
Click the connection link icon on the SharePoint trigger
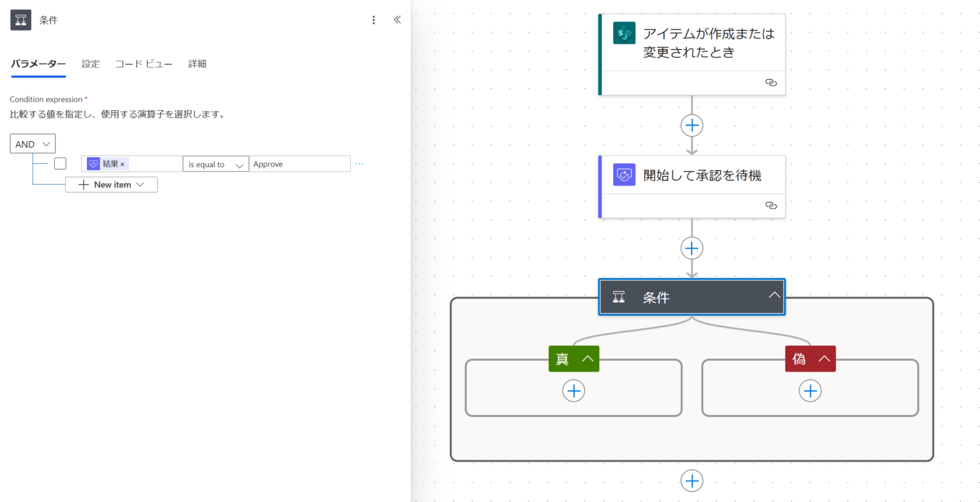[771, 83]
